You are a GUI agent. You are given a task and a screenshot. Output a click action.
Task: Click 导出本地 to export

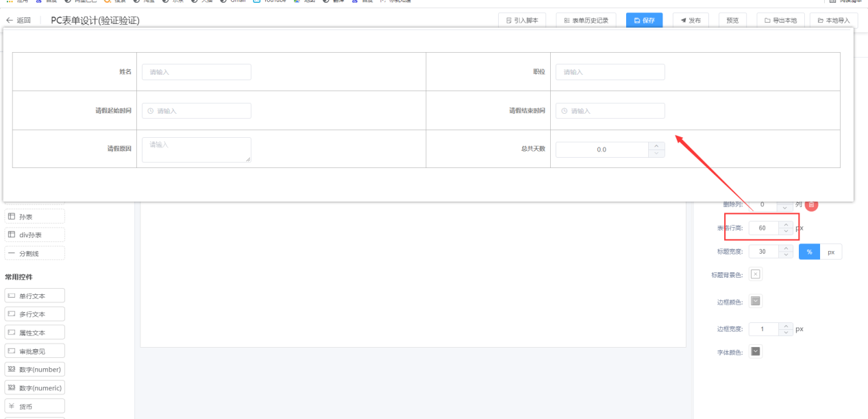(781, 21)
